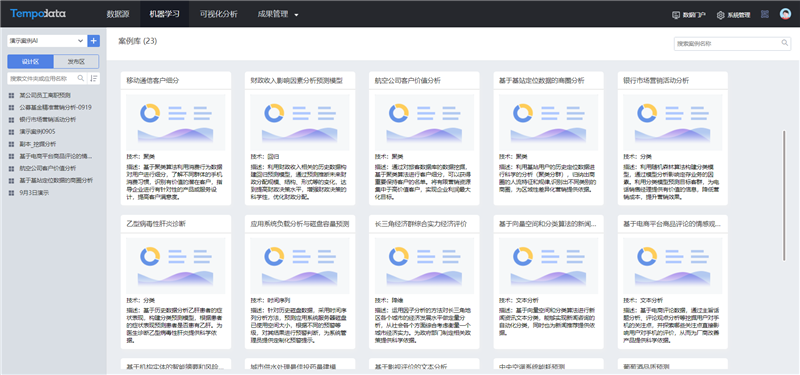This screenshot has width=800, height=375.
Task: Click grid icon beside 公募基金精准营销分析-0919
Action: [11, 108]
